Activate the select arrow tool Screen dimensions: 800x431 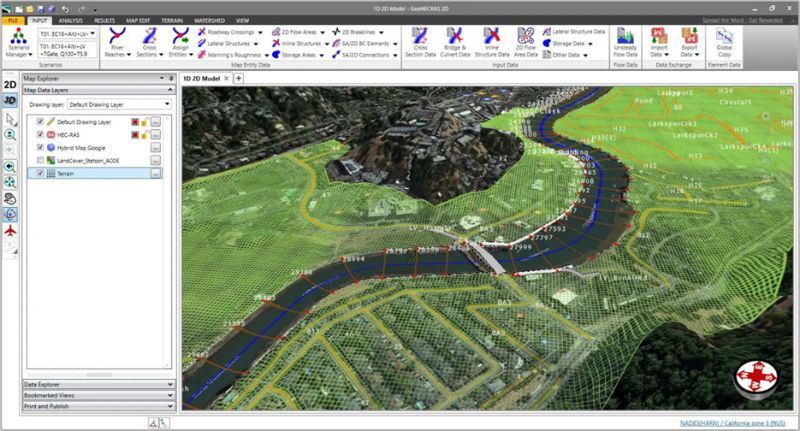[10, 119]
